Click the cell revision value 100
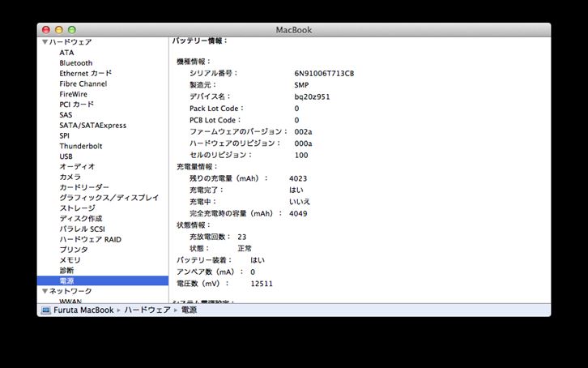This screenshot has width=588, height=368. click(301, 156)
